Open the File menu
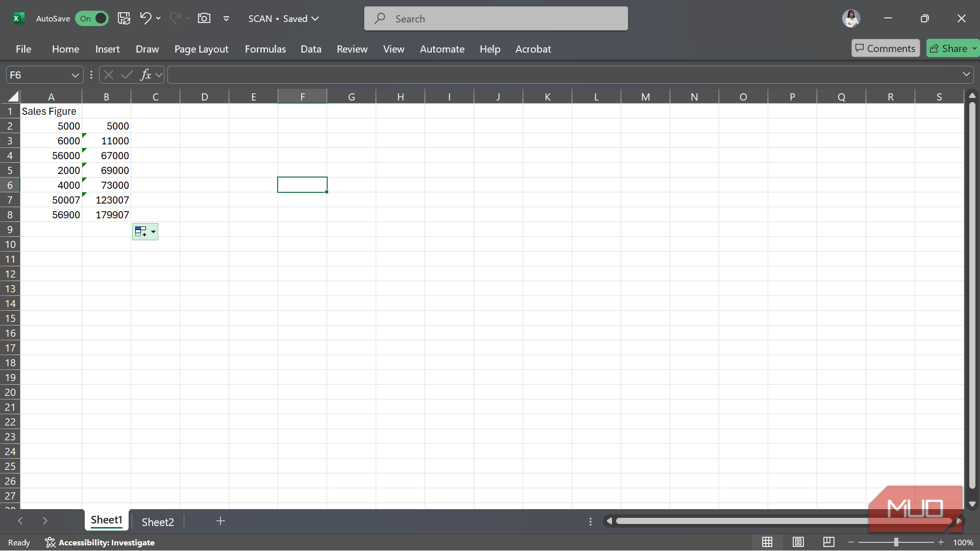The image size is (980, 551). 23,49
